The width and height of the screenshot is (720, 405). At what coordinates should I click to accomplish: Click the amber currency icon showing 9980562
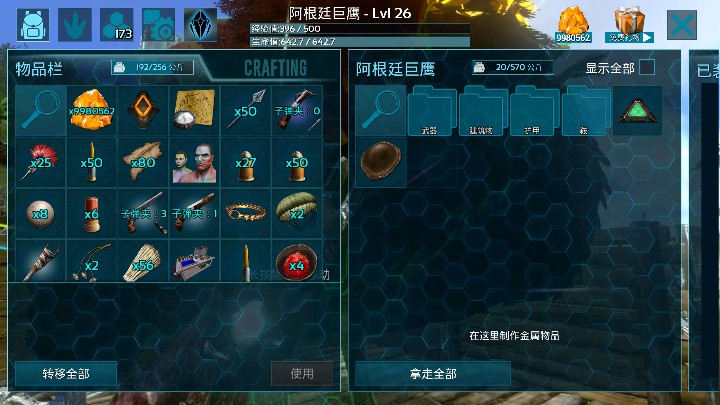pos(573,24)
